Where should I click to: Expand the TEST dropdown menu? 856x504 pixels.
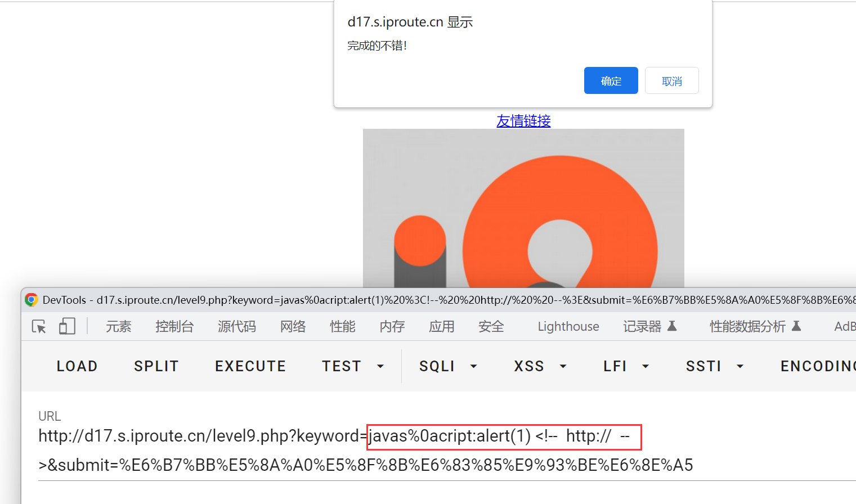coord(353,366)
